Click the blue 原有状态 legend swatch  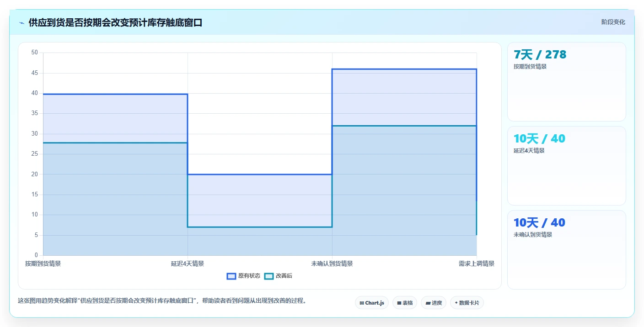pos(231,276)
